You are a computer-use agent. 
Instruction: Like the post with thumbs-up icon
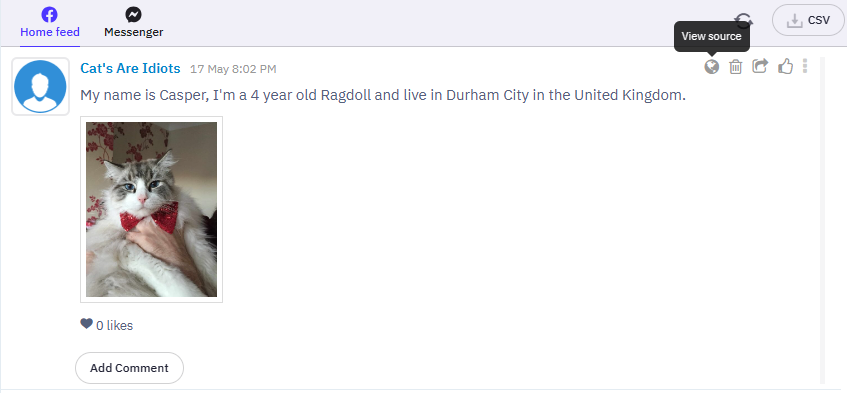coord(785,66)
